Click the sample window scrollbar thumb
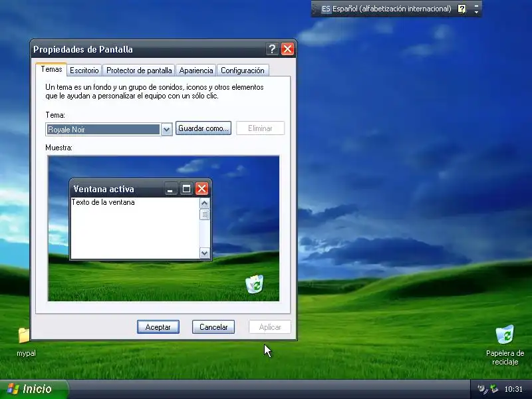Image resolution: width=532 pixels, height=399 pixels. (x=205, y=214)
